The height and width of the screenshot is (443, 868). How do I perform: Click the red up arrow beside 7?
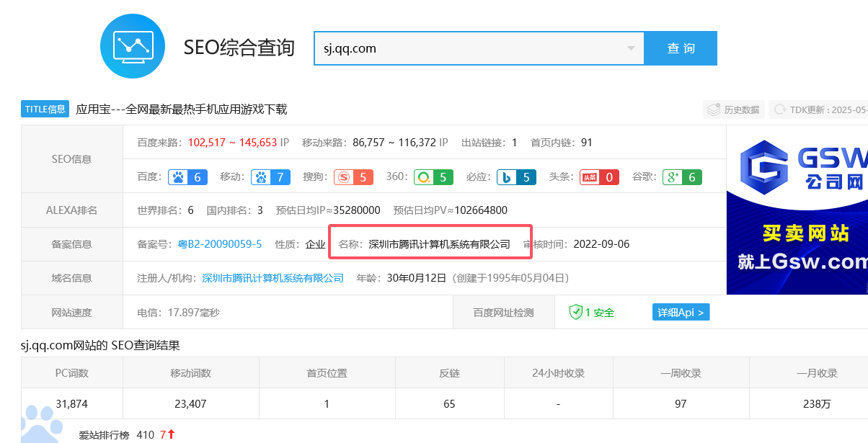(x=171, y=434)
